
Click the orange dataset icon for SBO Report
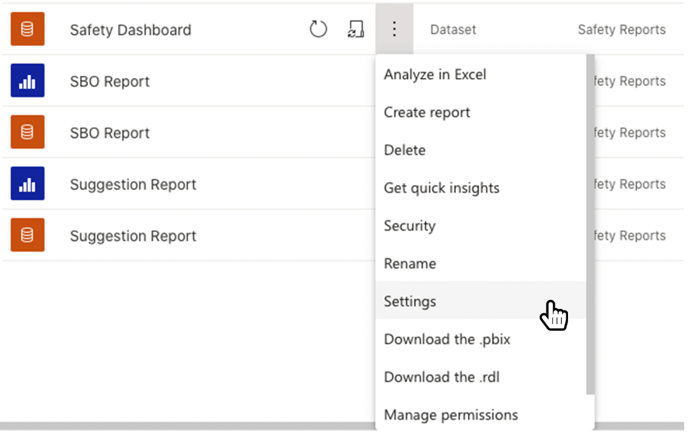pos(28,132)
